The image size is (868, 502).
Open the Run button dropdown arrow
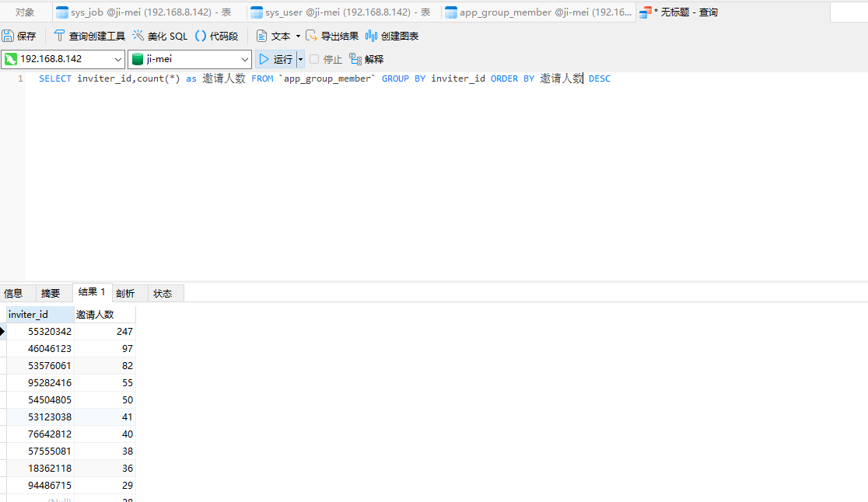(x=301, y=59)
